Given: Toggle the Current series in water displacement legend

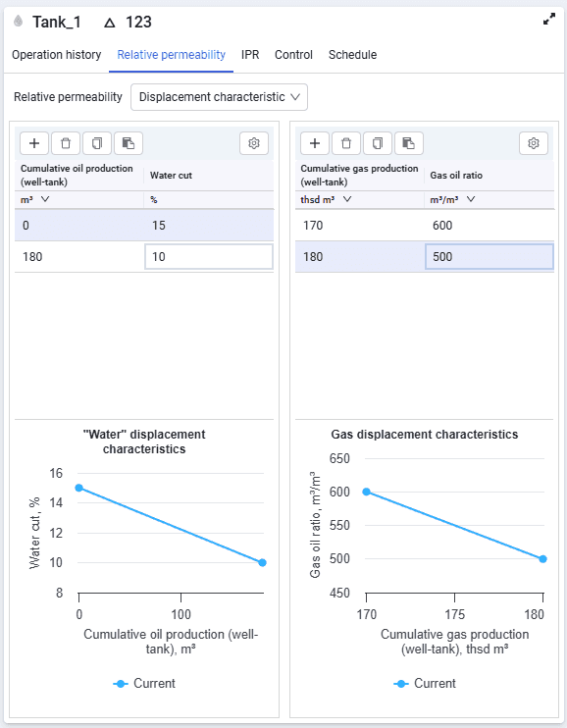Looking at the screenshot, I should point(144,684).
